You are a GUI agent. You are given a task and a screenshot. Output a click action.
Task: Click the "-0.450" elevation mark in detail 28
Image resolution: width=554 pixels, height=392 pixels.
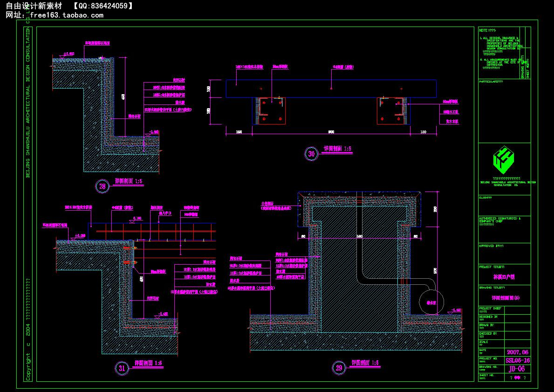tap(153, 132)
